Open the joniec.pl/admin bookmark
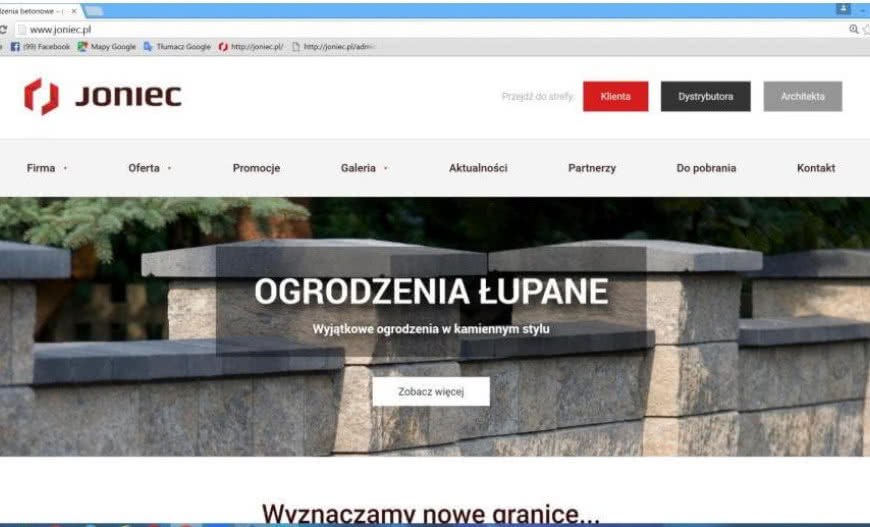The image size is (870, 527). coord(332,46)
